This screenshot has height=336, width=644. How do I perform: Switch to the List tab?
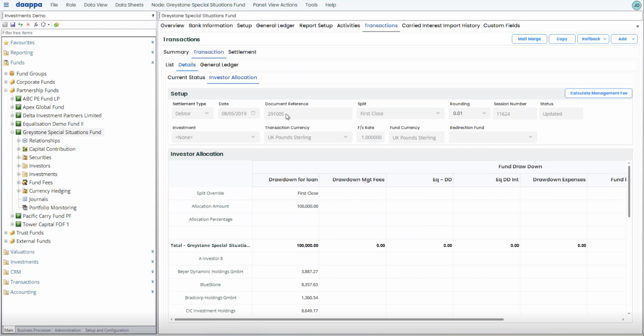pos(169,65)
